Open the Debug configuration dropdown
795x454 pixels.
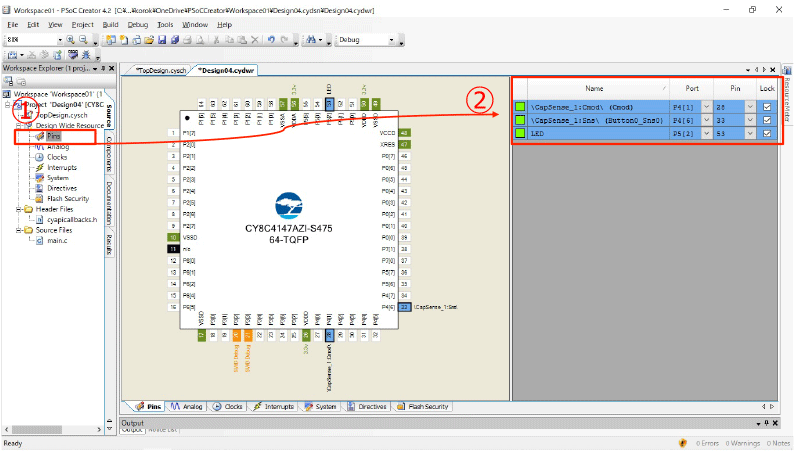click(x=391, y=40)
